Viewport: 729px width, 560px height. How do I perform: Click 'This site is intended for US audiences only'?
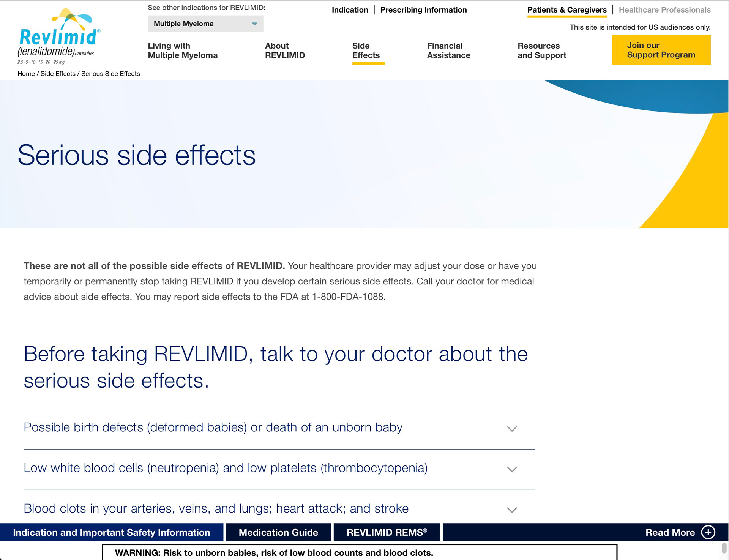point(640,27)
